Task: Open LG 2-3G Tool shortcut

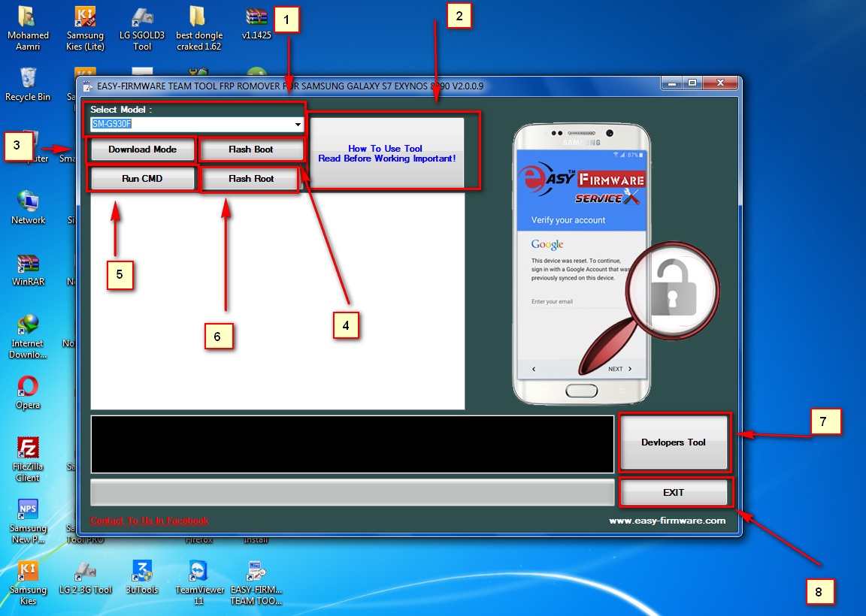Action: [86, 578]
